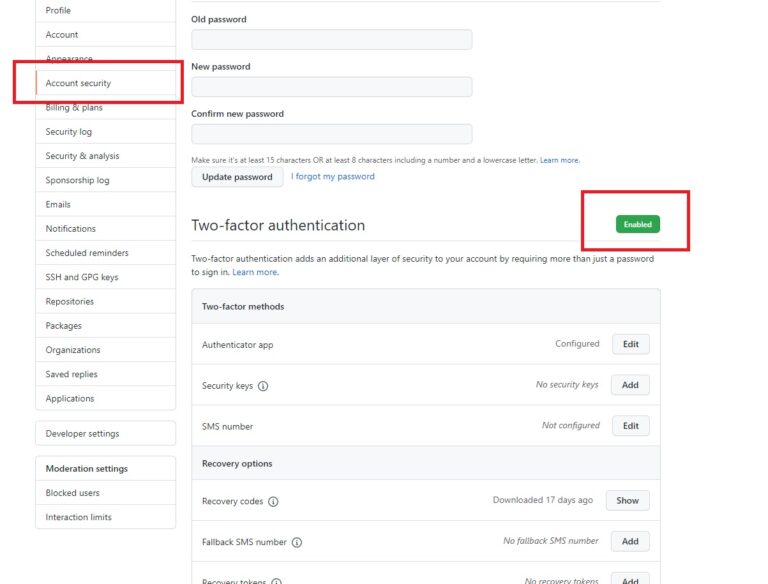The image size is (768, 584).
Task: Show the recovery codes
Action: (x=627, y=500)
